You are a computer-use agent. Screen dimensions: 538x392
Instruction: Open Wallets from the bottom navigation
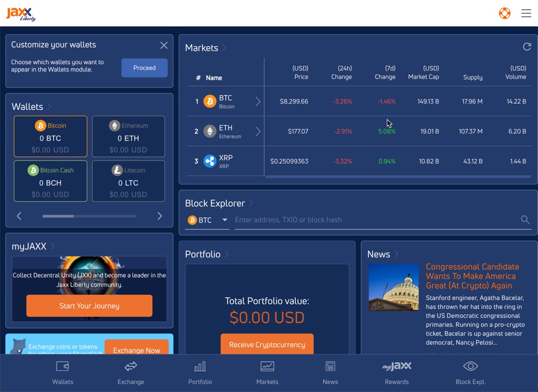tap(62, 373)
